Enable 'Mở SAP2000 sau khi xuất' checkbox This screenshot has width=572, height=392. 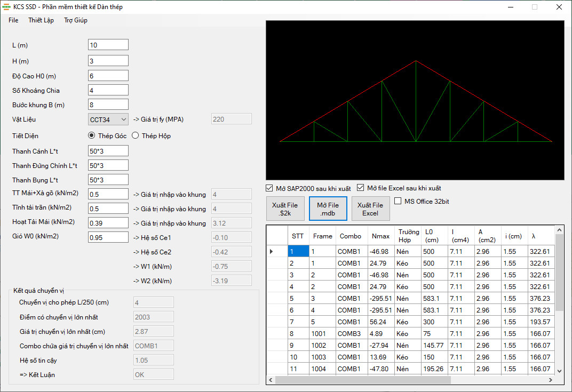[269, 188]
